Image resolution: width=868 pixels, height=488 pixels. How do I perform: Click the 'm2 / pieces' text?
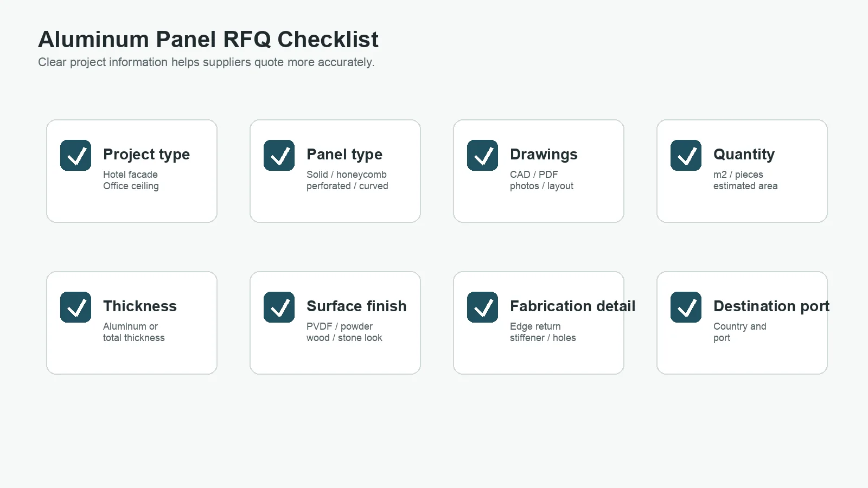tap(738, 175)
